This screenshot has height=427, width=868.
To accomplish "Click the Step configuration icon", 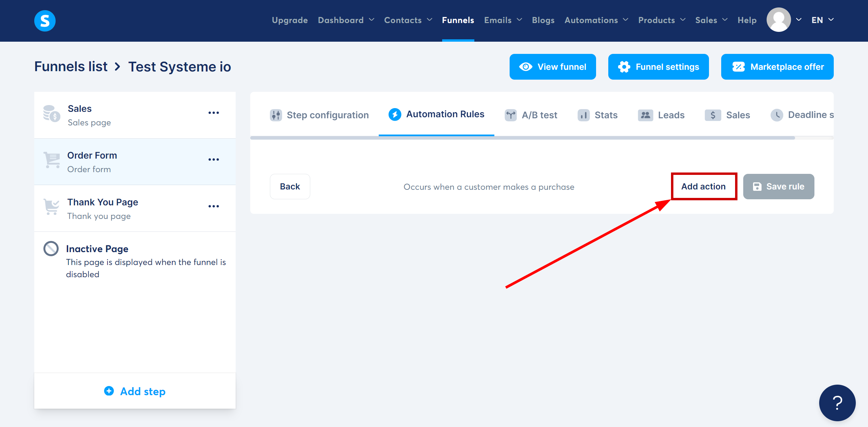I will [275, 115].
